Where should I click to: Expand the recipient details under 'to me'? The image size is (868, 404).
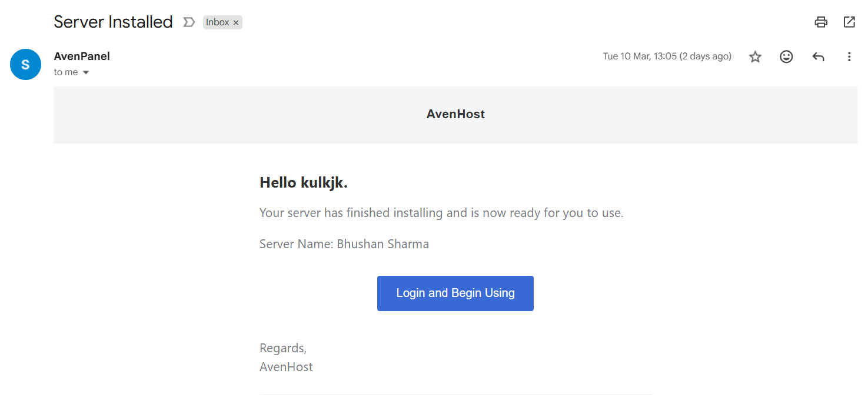[x=86, y=72]
